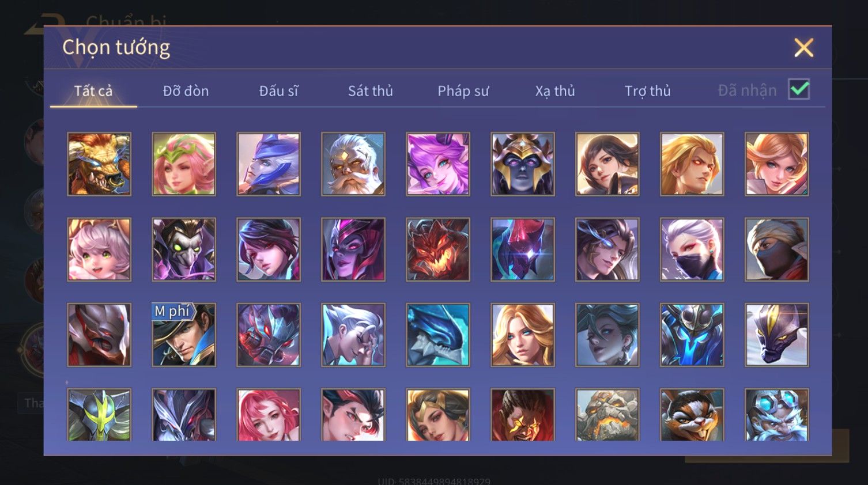Filter by the 'Đấu sĩ' tab
The width and height of the screenshot is (868, 485).
coord(278,91)
